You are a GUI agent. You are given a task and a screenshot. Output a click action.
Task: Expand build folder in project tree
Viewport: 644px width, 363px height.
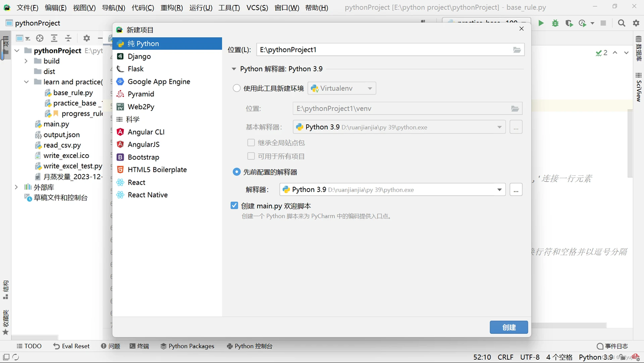(26, 61)
